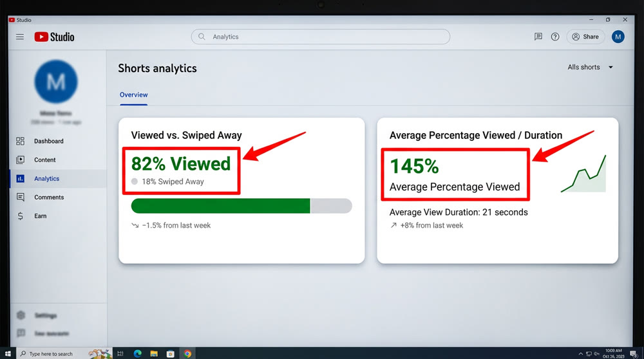
Task: Maximize or restore the Studio window
Action: pos(608,19)
